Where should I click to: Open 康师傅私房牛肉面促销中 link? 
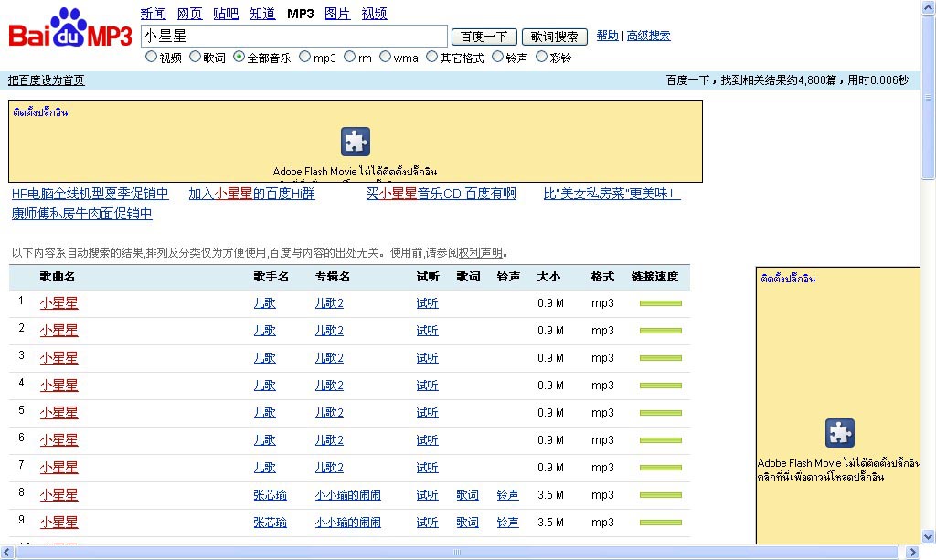pyautogui.click(x=81, y=214)
